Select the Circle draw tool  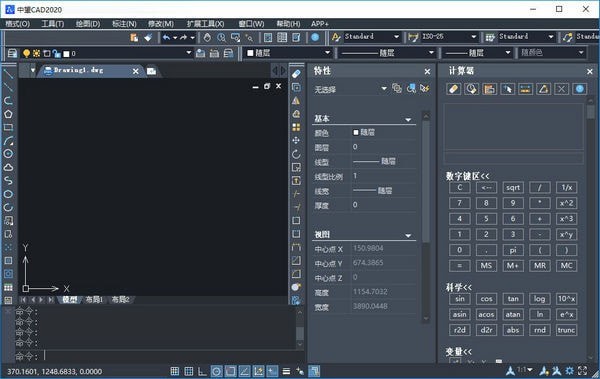click(8, 154)
